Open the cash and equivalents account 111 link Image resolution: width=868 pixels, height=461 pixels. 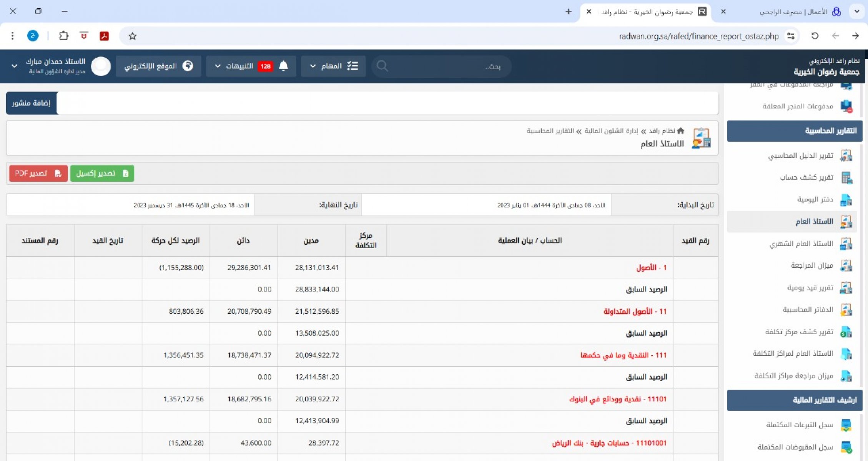(x=623, y=355)
